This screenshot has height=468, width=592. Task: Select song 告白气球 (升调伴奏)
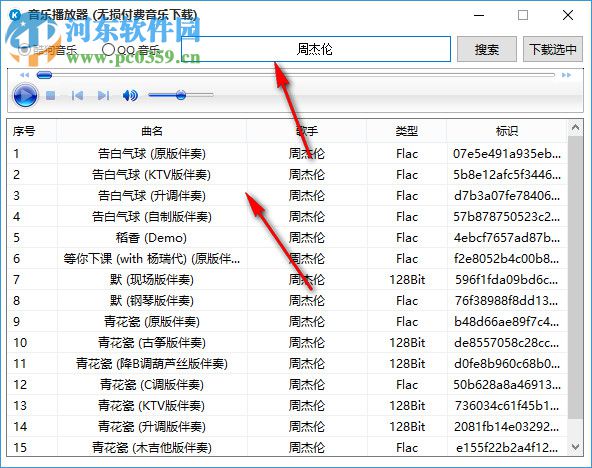152,196
